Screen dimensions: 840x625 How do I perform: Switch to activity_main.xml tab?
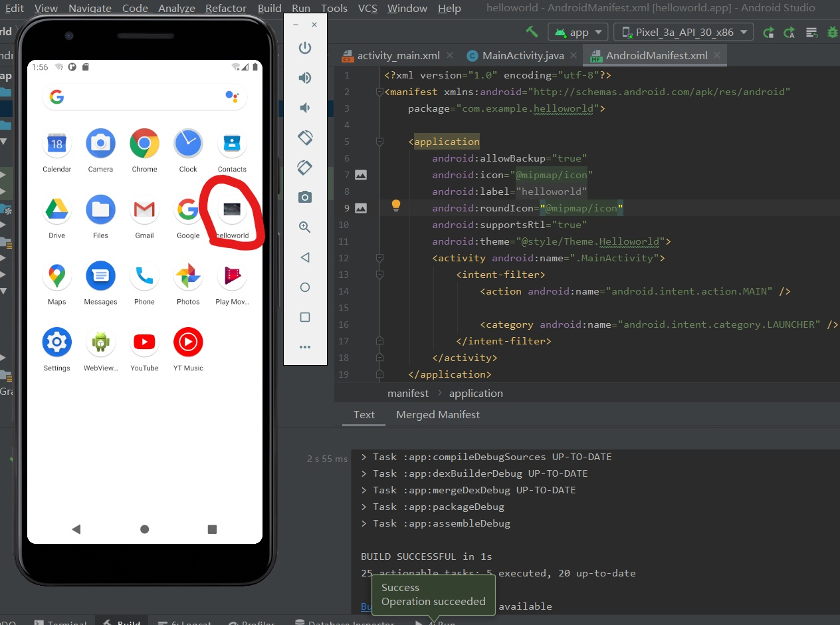tap(398, 56)
